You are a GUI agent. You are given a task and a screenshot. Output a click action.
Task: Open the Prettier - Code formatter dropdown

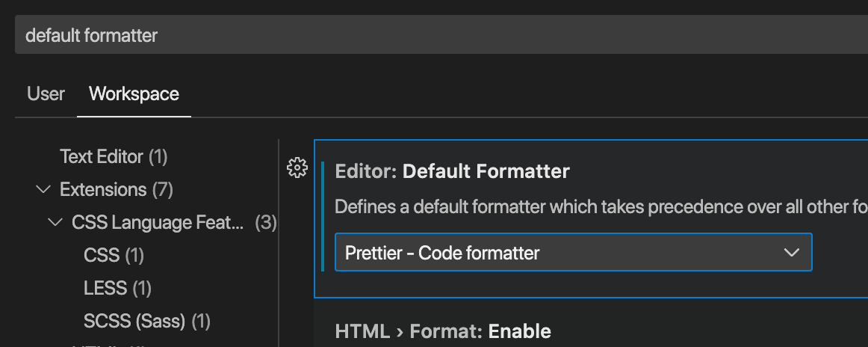[x=560, y=253]
